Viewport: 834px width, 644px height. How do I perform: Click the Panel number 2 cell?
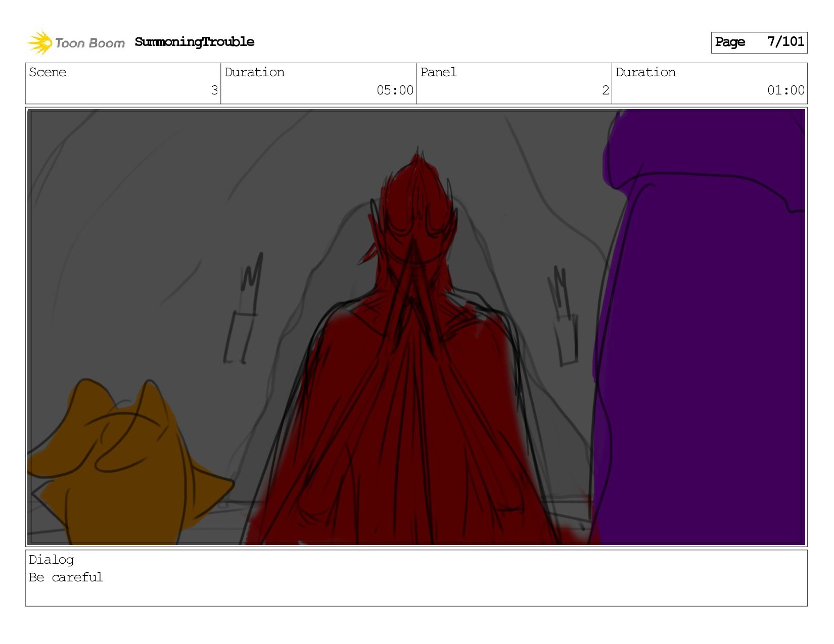tap(514, 83)
